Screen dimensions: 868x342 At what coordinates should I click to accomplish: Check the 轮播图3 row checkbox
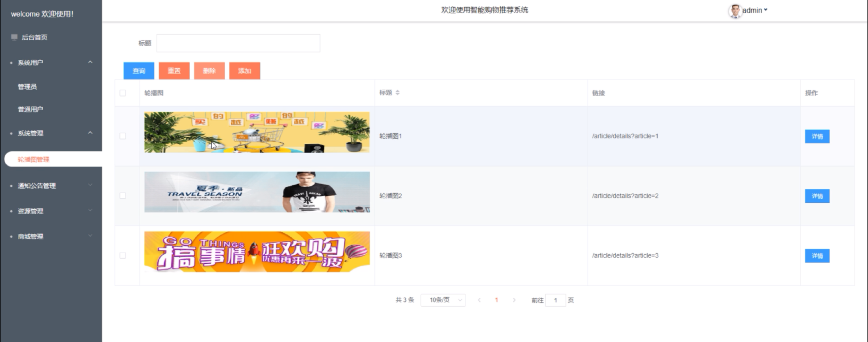123,256
